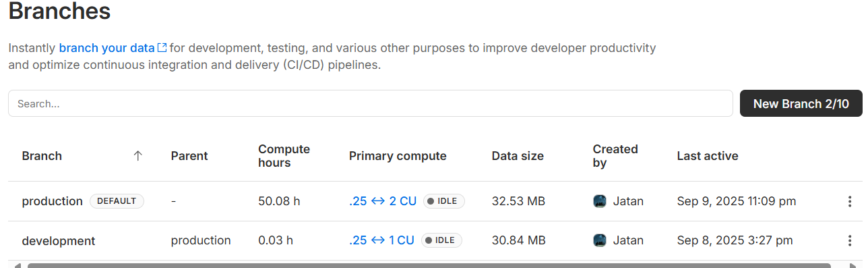Click Jatan's avatar in development row

[x=600, y=240]
